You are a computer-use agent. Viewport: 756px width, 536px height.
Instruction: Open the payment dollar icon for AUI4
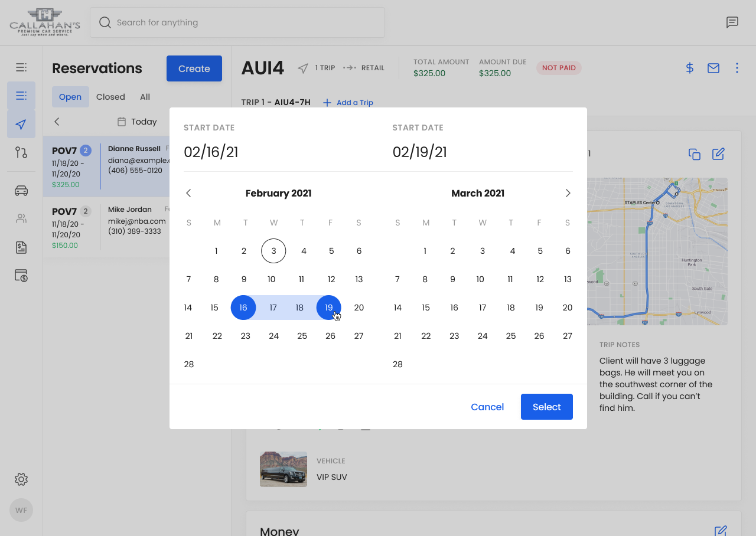click(689, 68)
